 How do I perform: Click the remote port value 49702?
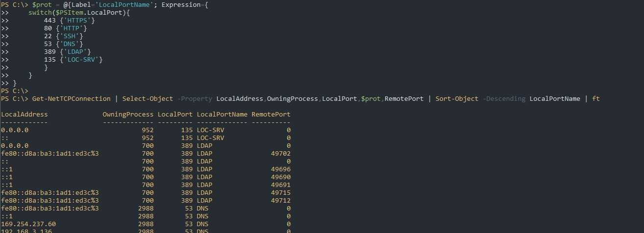(280, 154)
